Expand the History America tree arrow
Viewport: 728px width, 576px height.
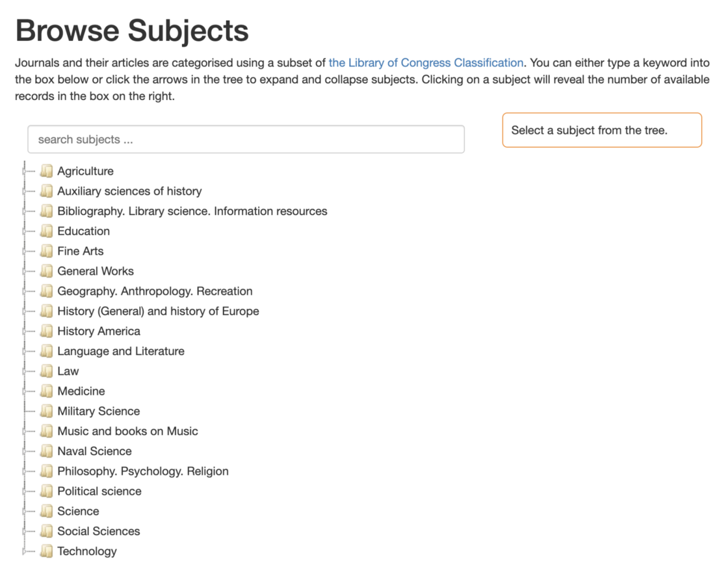click(24, 331)
